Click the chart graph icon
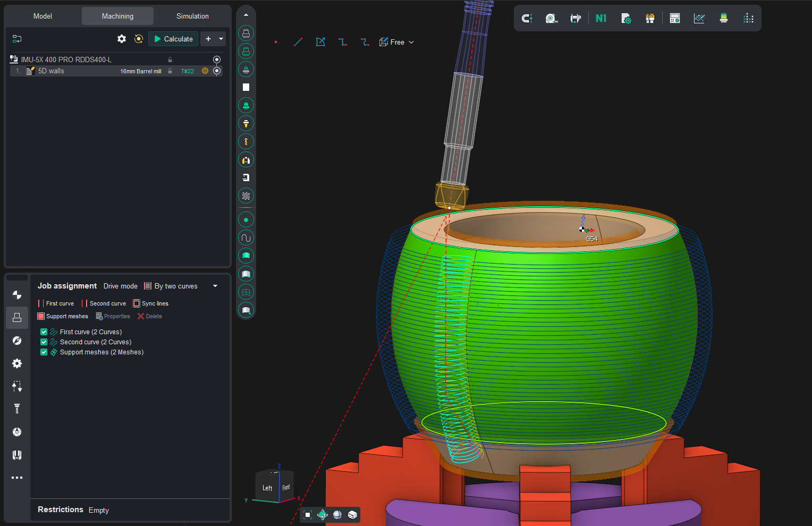Screen dimensions: 812x526 click(x=699, y=19)
